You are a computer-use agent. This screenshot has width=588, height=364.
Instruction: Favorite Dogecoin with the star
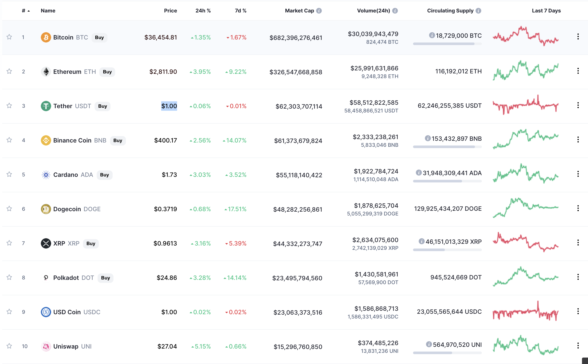point(9,208)
